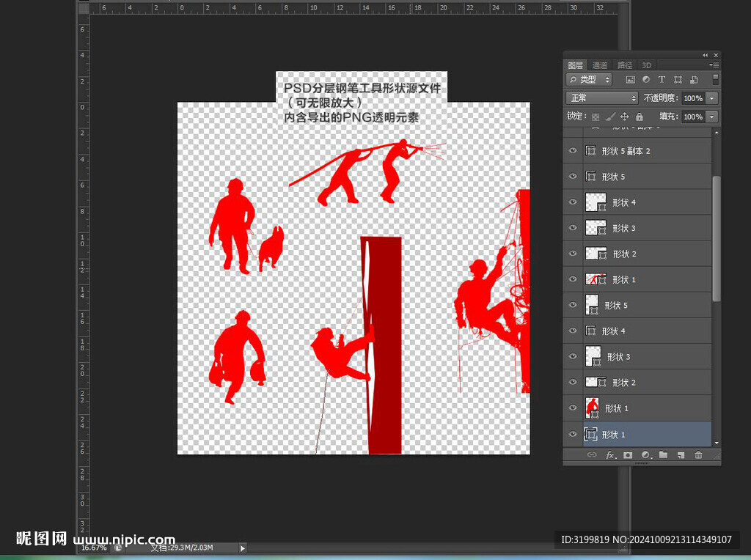
Task: Delete layer using trash icon
Action: 698,455
